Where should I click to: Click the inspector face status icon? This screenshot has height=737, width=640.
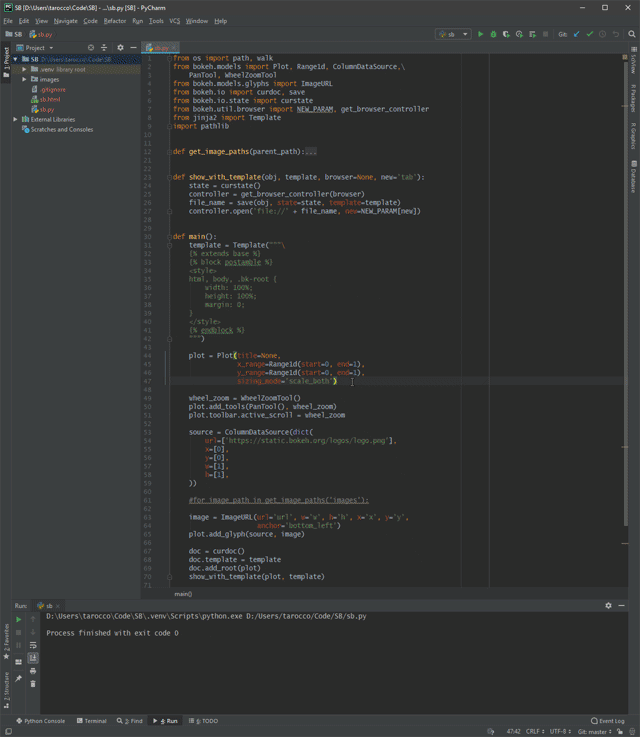pos(632,731)
